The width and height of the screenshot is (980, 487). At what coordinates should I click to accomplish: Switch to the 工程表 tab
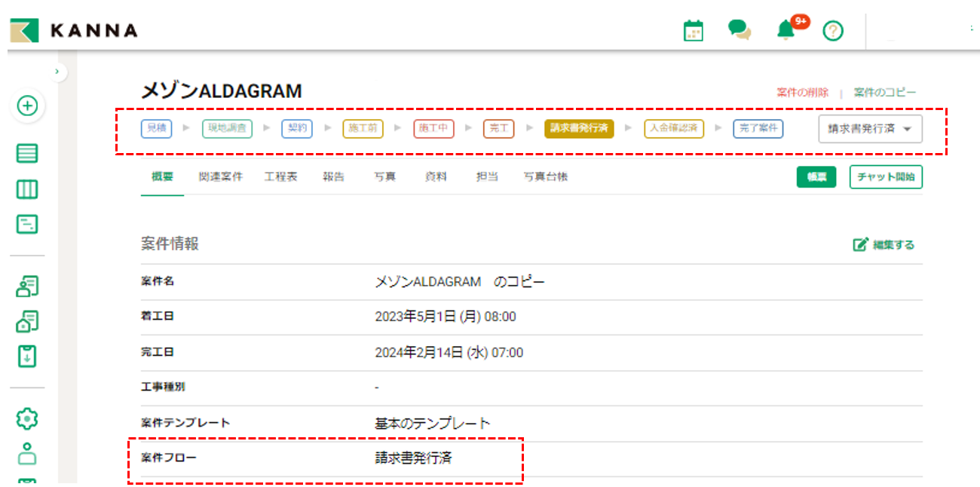(280, 177)
